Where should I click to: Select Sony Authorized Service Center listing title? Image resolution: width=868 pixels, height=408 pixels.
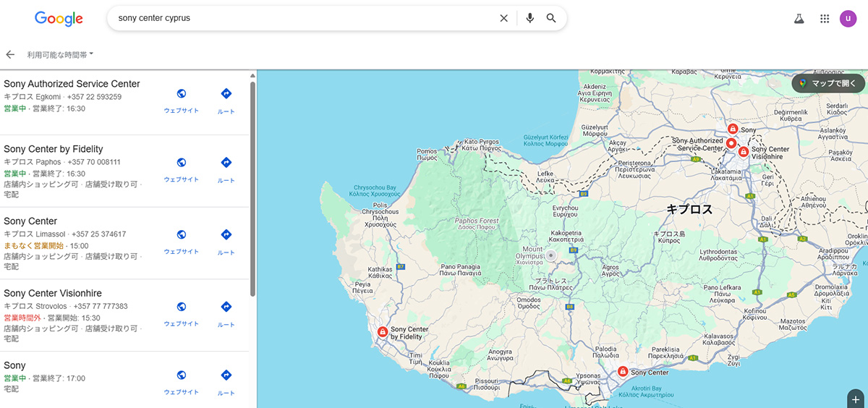click(72, 84)
